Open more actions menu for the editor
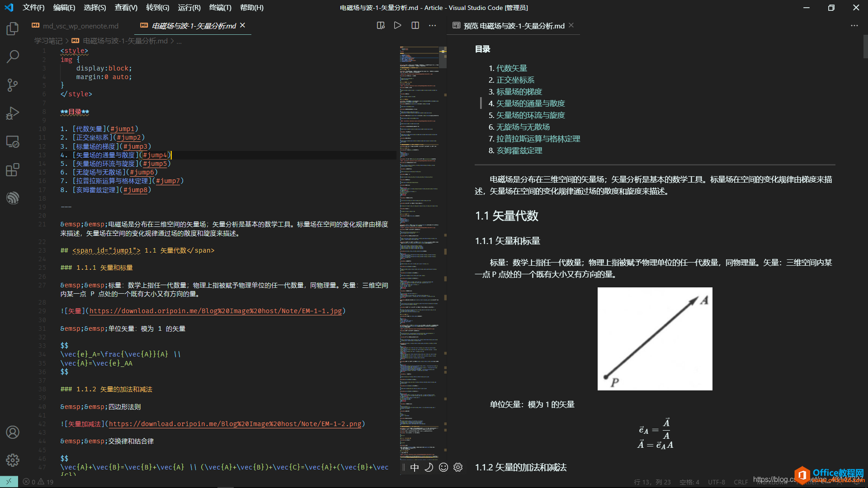This screenshot has width=868, height=488. tap(432, 25)
